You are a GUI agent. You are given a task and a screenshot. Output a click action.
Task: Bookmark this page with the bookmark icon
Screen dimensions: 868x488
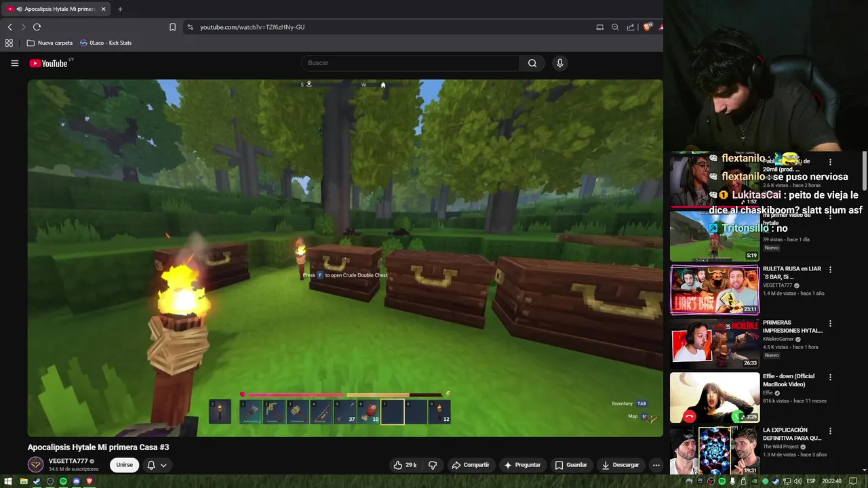coord(172,27)
